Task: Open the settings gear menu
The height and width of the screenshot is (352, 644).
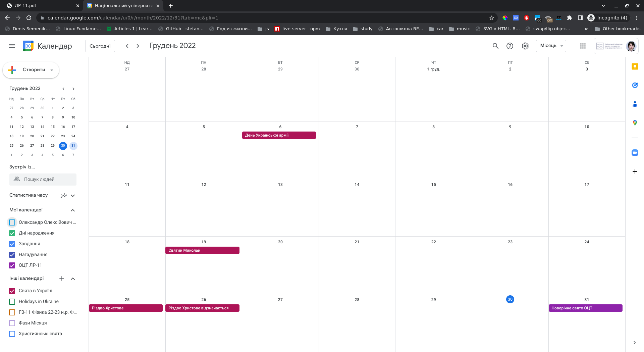Action: [525, 46]
